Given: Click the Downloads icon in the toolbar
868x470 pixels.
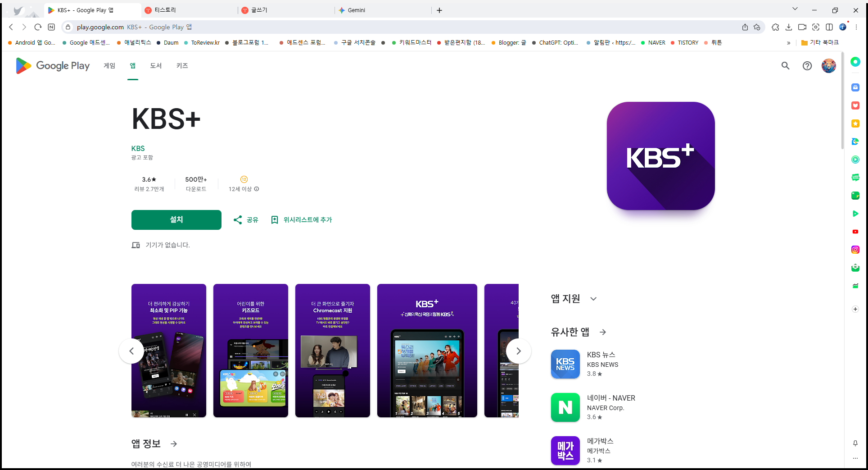Looking at the screenshot, I should (789, 27).
